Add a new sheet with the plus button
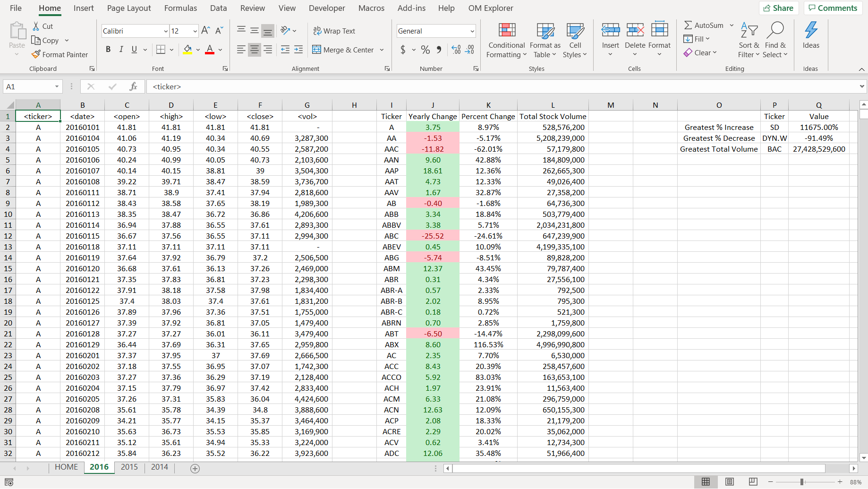The height and width of the screenshot is (489, 868). tap(195, 468)
